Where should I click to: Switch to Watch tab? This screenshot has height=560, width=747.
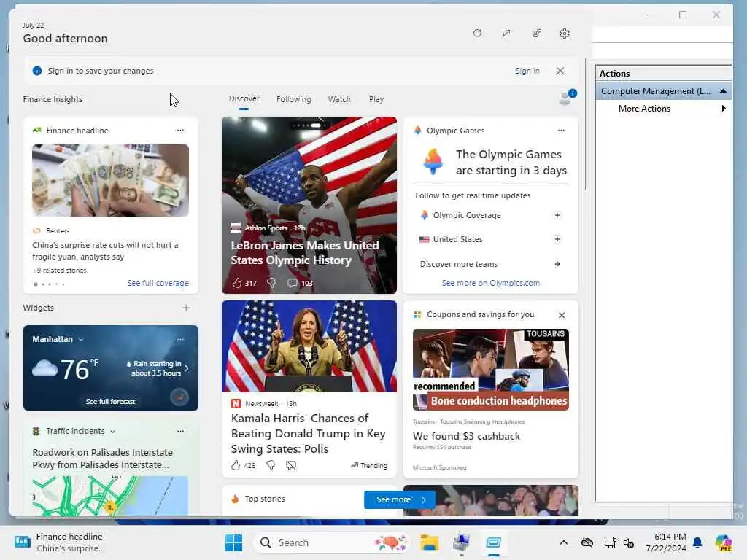(339, 99)
